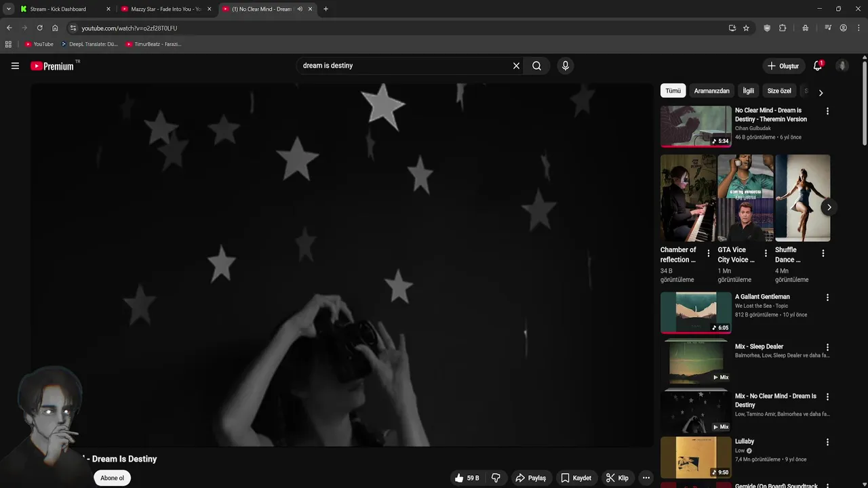Screen dimensions: 868x488
Task: Open options for Theremin Version video
Action: [827, 111]
